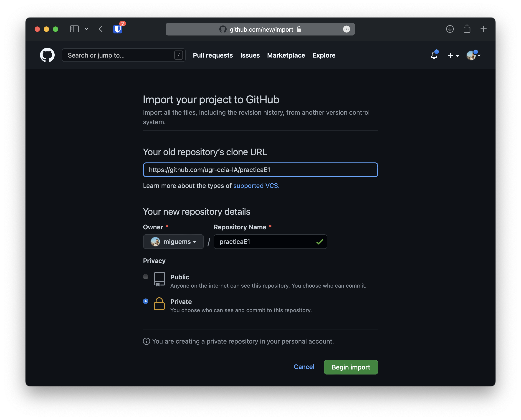The width and height of the screenshot is (521, 420).
Task: Click the user profile avatar icon
Action: (x=471, y=55)
